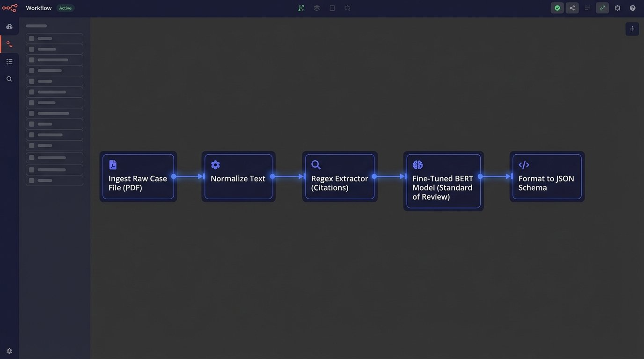The image size is (644, 359).
Task: Open the help icon in the top right corner
Action: (632, 8)
